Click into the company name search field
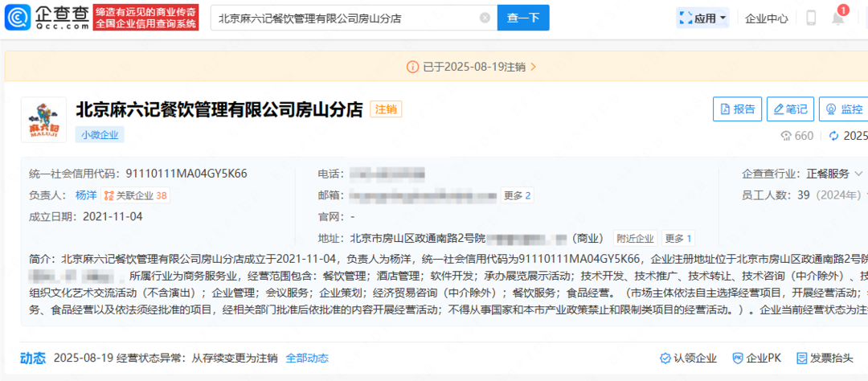 pos(346,18)
